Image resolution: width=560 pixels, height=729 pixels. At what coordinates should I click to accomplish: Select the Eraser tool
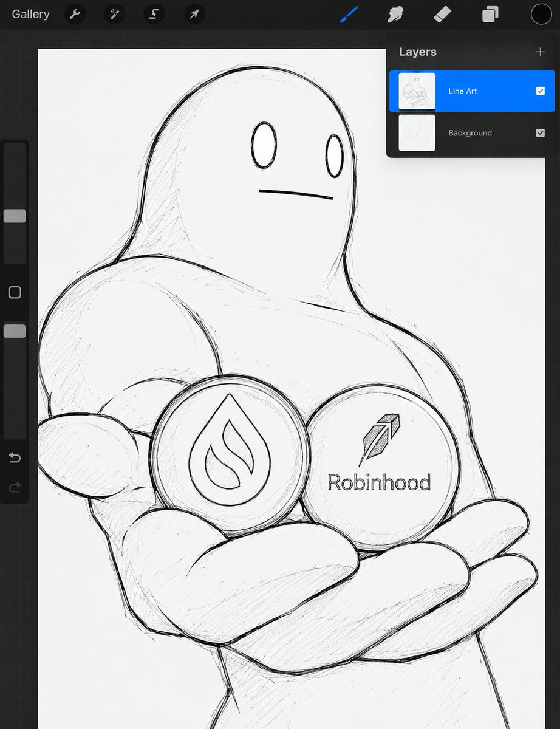(x=444, y=14)
